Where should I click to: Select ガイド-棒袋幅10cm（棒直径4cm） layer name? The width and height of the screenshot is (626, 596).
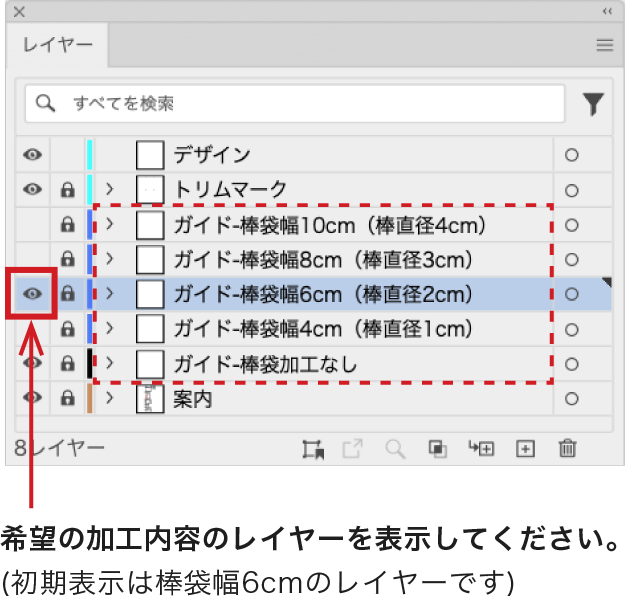pos(330,225)
